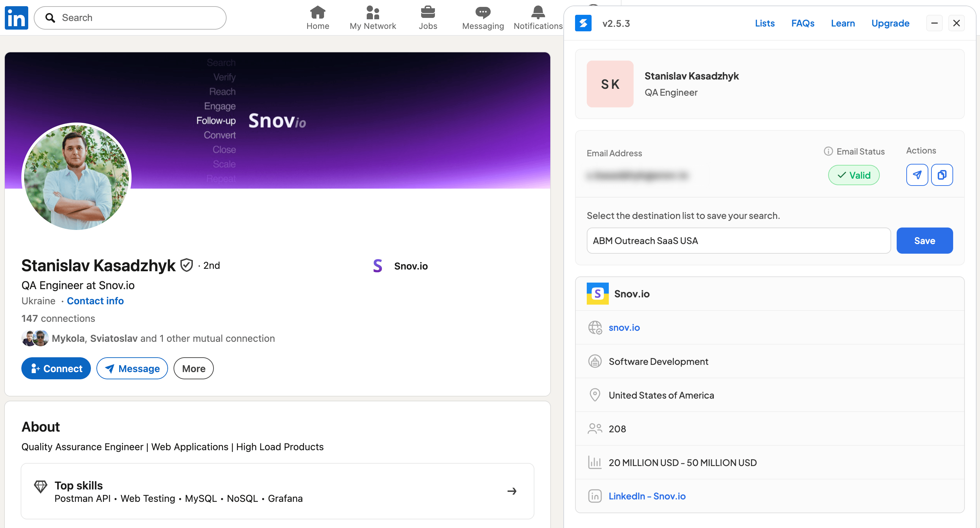Open the Home navigation icon

pos(318,12)
